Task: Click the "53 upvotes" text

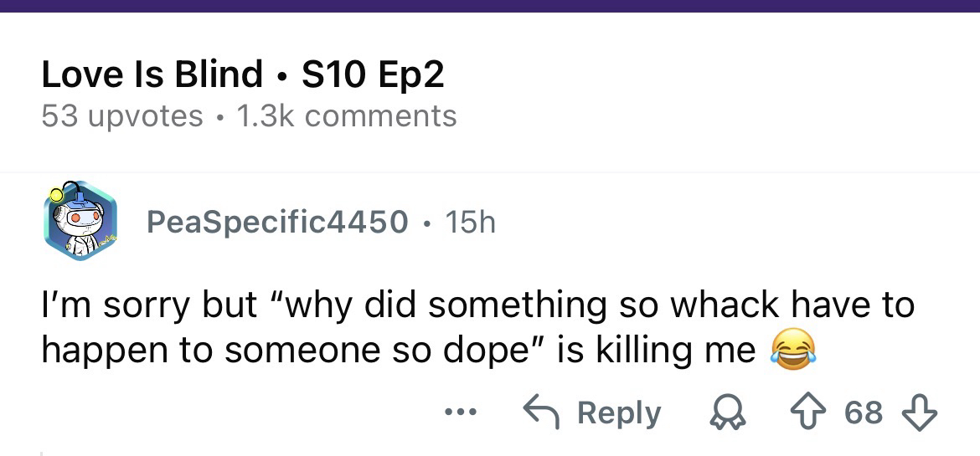Action: pyautogui.click(x=122, y=115)
